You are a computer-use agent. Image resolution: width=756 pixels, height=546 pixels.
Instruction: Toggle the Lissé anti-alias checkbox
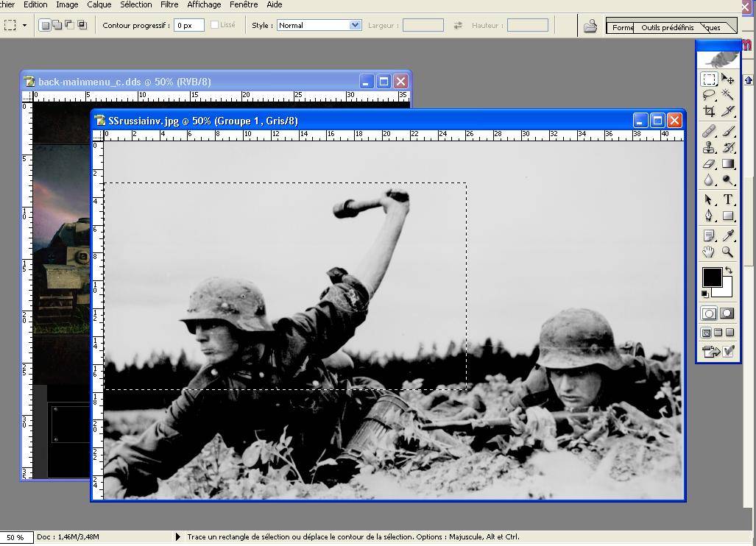(x=215, y=25)
